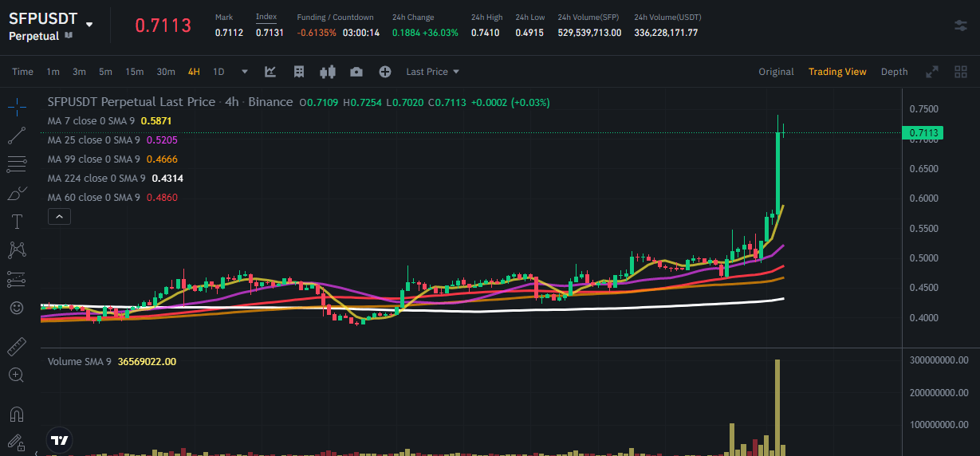
Task: Select the Trading View tab
Action: coord(837,72)
